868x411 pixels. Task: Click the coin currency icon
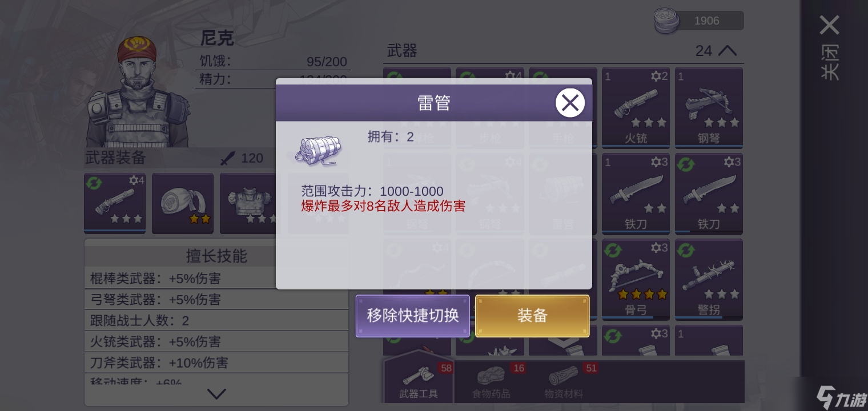[666, 21]
